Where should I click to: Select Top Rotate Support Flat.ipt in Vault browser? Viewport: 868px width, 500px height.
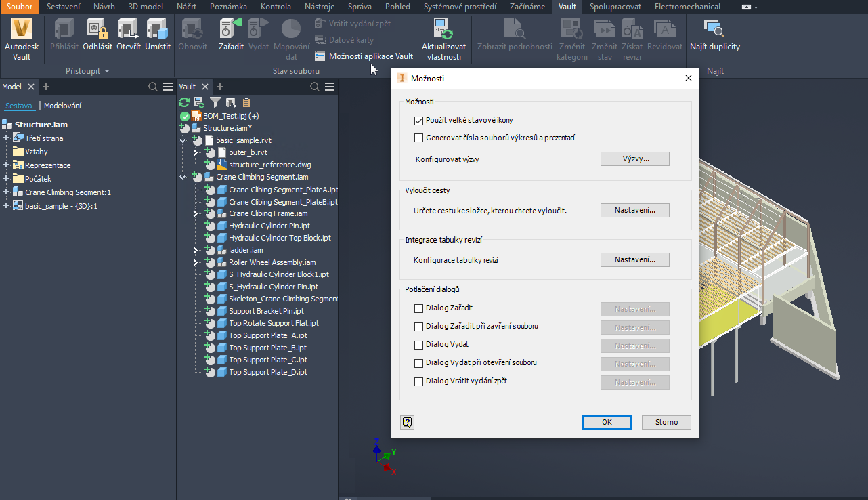coord(274,323)
